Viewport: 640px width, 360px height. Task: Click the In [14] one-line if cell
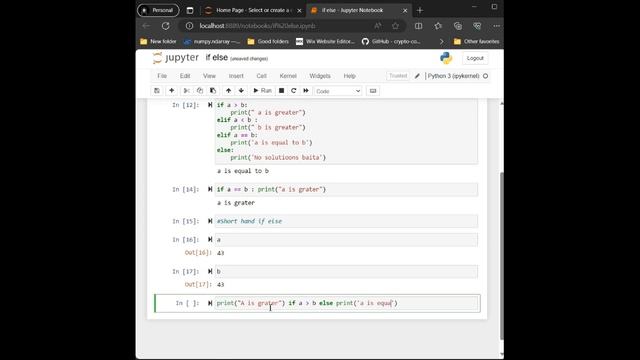pyautogui.click(x=346, y=189)
